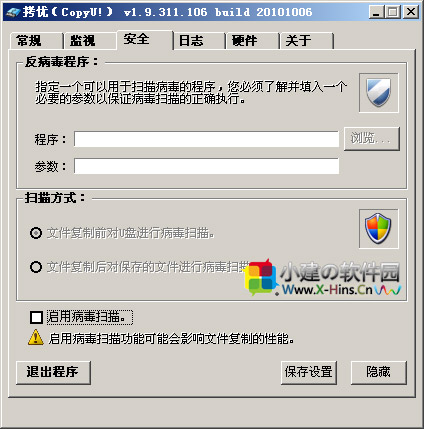Image resolution: width=424 pixels, height=429 pixels.
Task: Select radio 文件复制前对U盘进行病毒扫描
Action: tap(36, 233)
